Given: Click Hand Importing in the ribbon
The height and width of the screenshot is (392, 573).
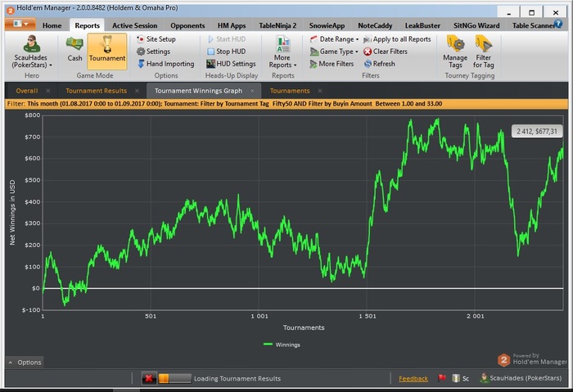Looking at the screenshot, I should click(165, 64).
